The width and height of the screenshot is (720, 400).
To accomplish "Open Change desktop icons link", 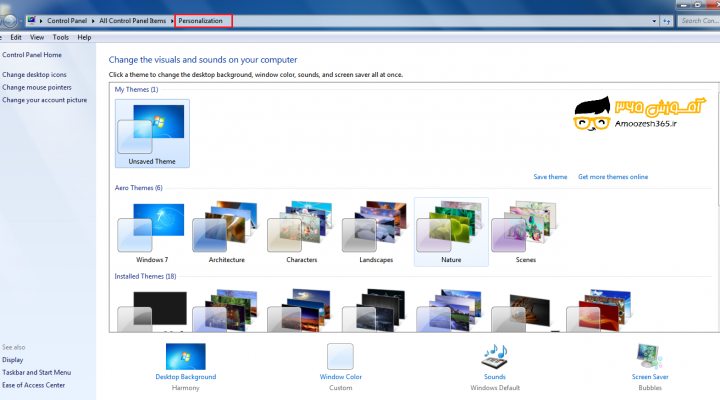I will tap(34, 74).
